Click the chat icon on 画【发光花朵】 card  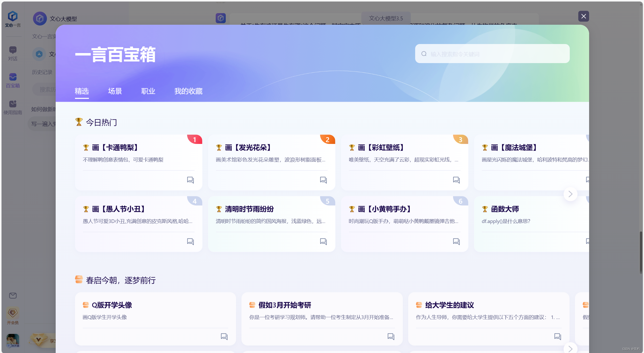323,180
